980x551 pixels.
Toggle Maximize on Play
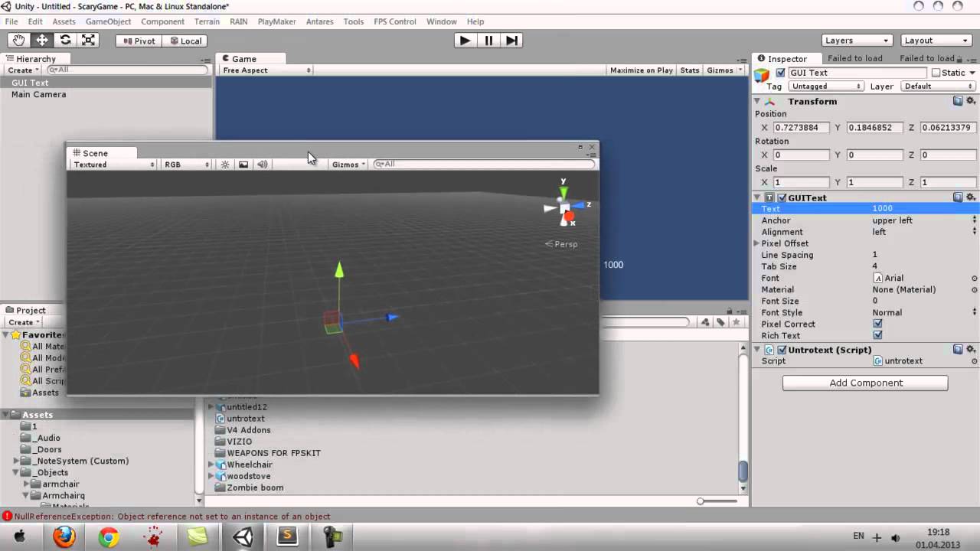(642, 70)
